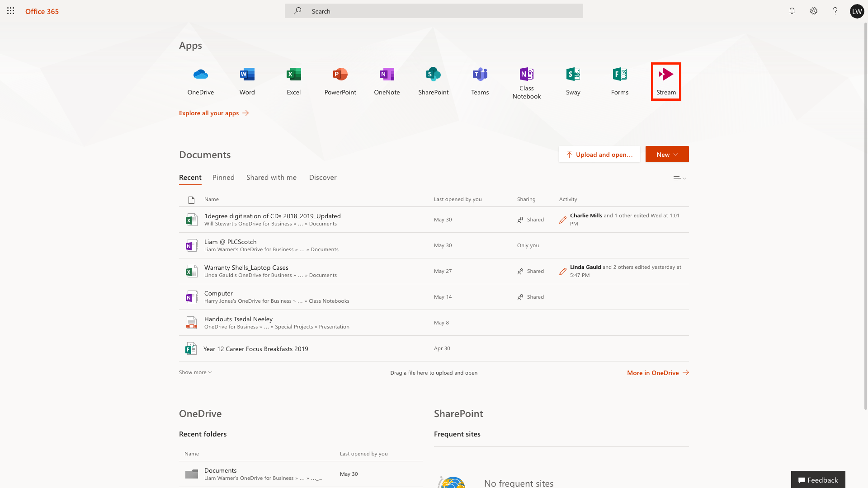Open the help question mark
Viewport: 868px width, 488px height.
pyautogui.click(x=835, y=11)
